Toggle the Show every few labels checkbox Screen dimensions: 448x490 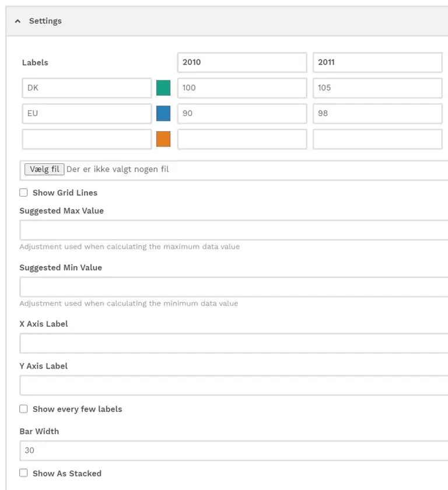[x=23, y=409]
